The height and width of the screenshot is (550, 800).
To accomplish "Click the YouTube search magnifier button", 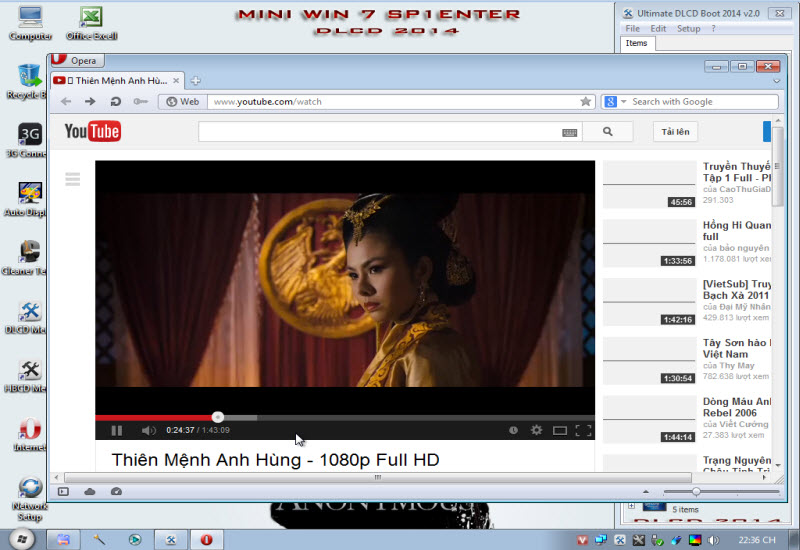I will (x=607, y=132).
